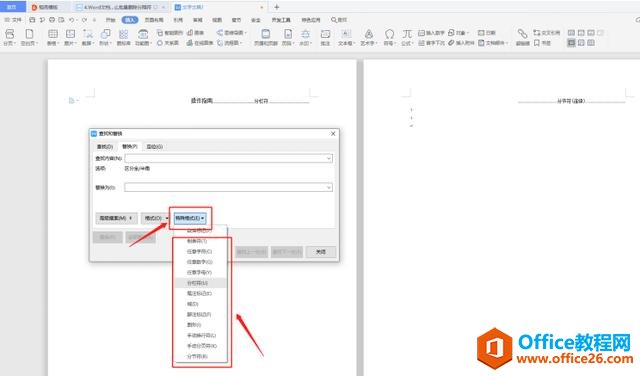Choose 尾注标记 from the special format list
The width and height of the screenshot is (640, 376).
point(200,293)
